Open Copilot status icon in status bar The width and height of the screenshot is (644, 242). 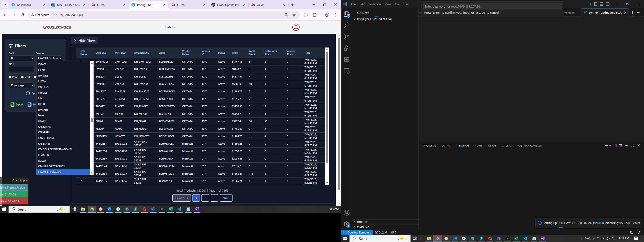(631, 232)
